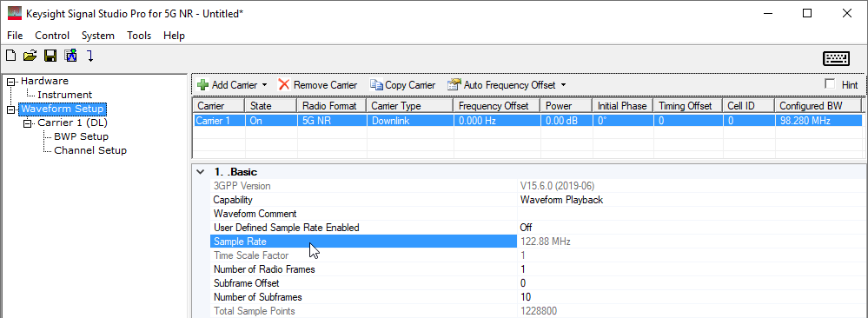
Task: Click the 98.280 MHz configured BW cell
Action: pos(818,120)
